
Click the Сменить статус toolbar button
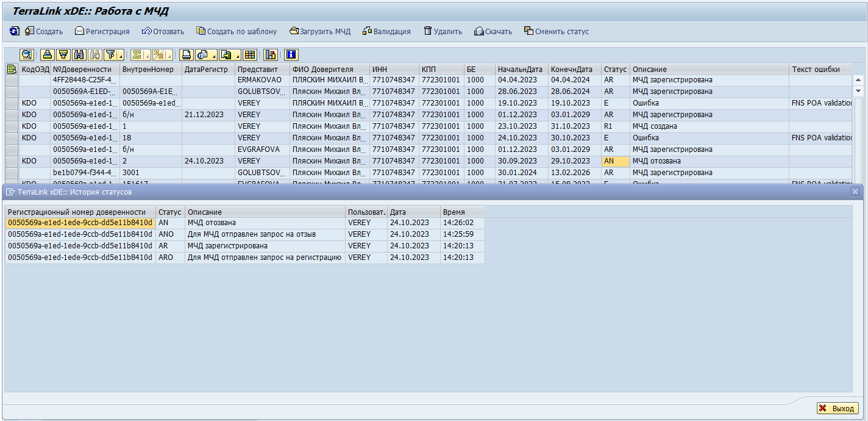(556, 31)
